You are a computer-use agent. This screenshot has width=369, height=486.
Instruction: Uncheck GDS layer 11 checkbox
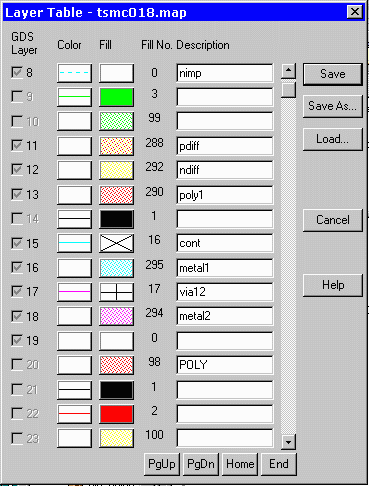[17, 146]
